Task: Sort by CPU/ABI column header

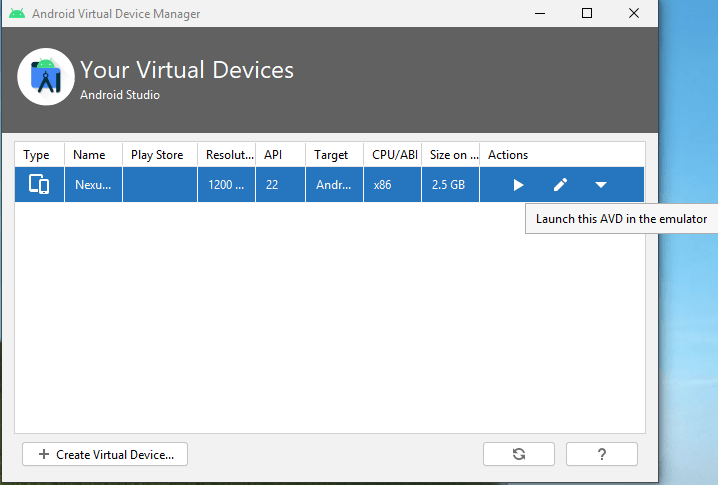Action: pos(392,155)
